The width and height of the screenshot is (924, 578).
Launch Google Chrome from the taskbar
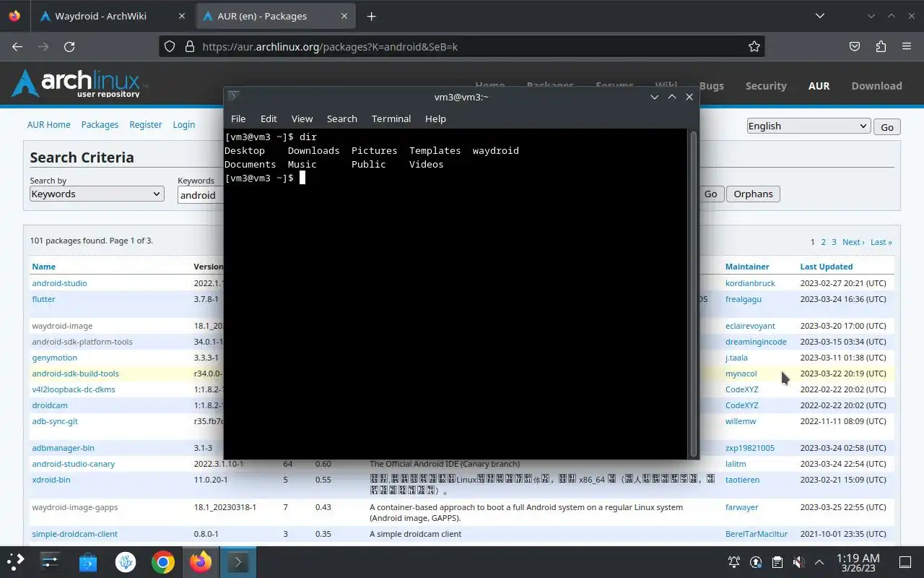[163, 561]
